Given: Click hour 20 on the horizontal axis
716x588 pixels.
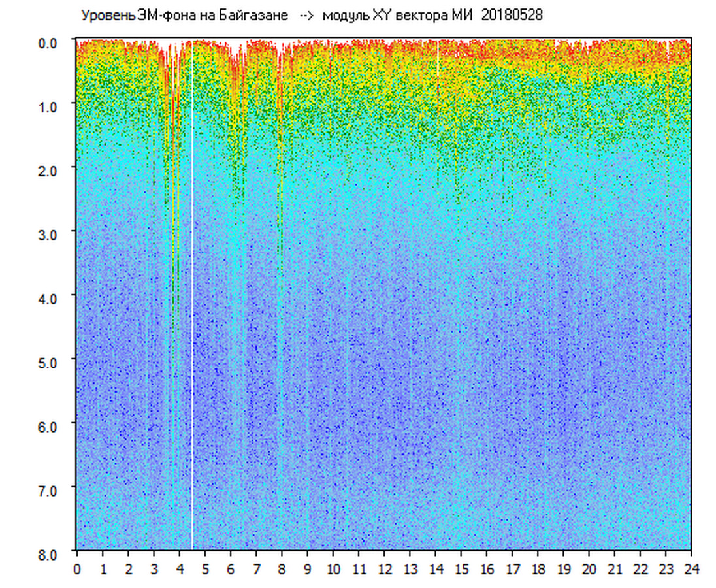Looking at the screenshot, I should pos(589,570).
